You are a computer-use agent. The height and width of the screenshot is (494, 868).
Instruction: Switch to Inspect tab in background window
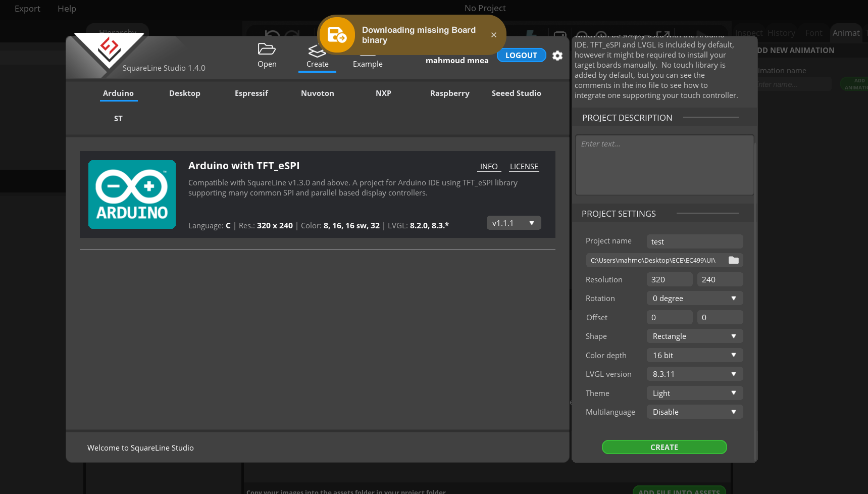pyautogui.click(x=749, y=33)
